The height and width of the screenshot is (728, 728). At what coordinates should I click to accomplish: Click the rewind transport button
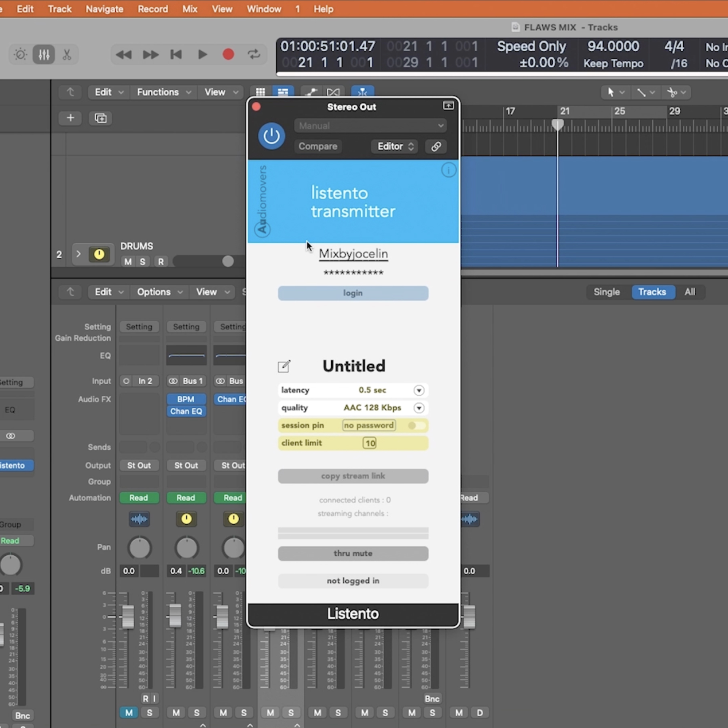tap(123, 55)
